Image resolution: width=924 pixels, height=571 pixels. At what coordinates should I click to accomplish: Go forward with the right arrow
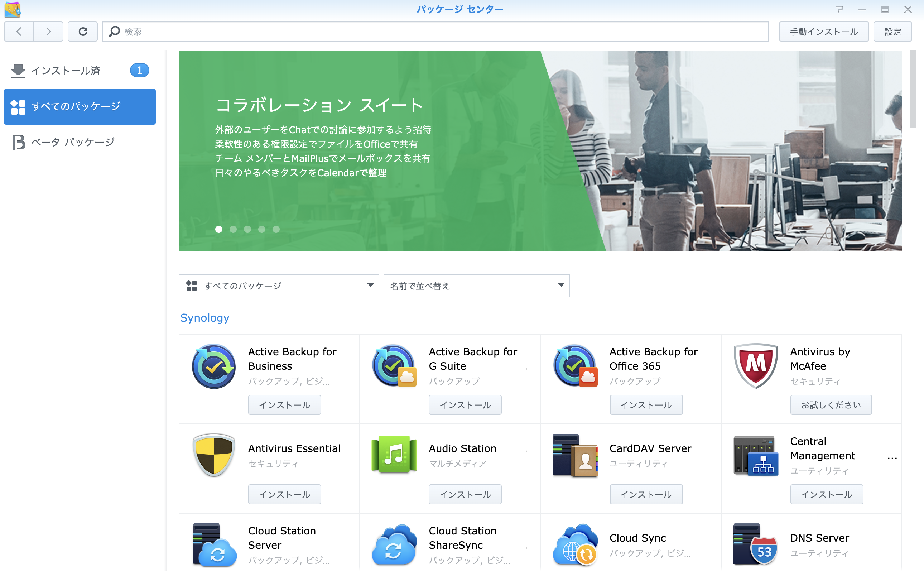pyautogui.click(x=48, y=32)
